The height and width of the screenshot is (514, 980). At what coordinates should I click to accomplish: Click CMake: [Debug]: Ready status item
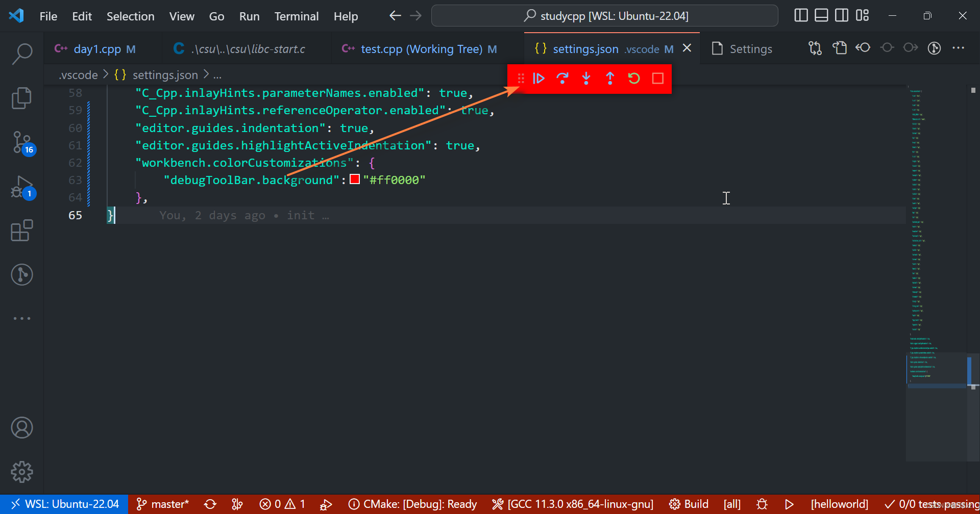[412, 504]
